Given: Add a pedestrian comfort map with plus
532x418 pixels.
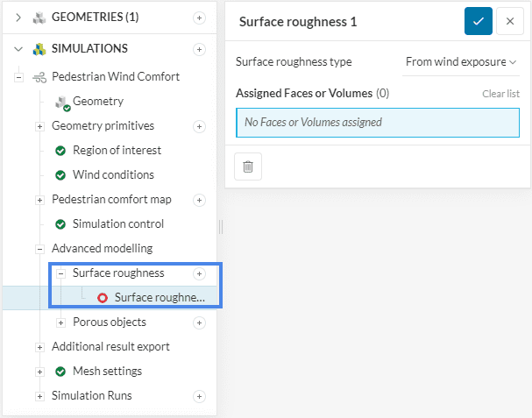Looking at the screenshot, I should tap(199, 200).
